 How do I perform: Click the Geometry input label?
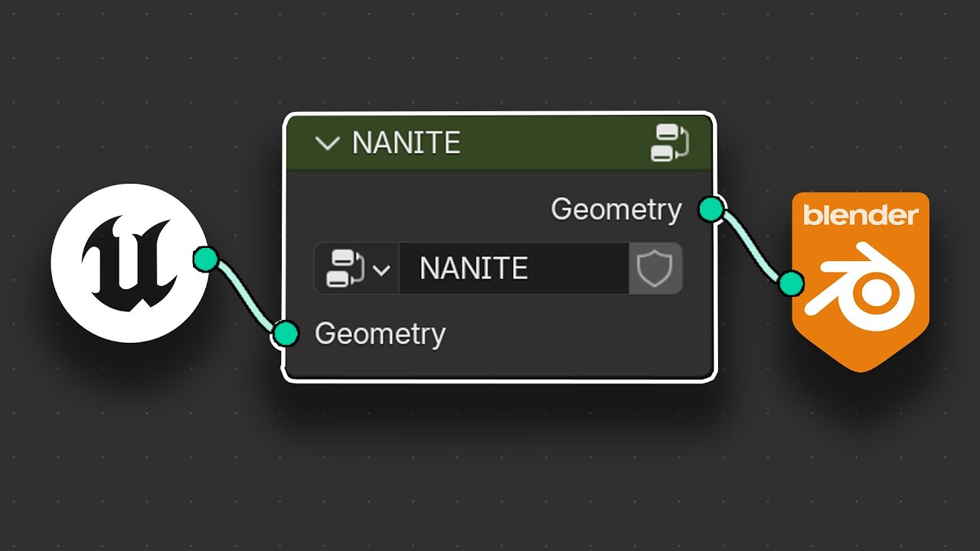381,334
